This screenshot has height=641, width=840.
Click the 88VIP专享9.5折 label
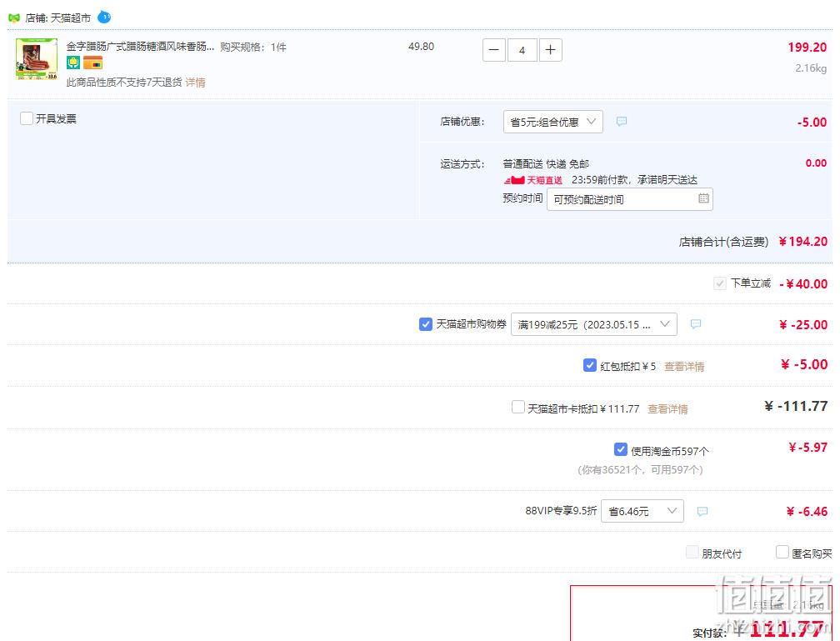click(x=561, y=511)
